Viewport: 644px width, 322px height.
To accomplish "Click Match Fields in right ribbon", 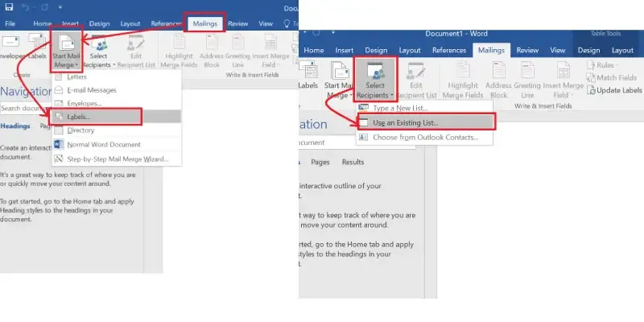I will tap(612, 77).
